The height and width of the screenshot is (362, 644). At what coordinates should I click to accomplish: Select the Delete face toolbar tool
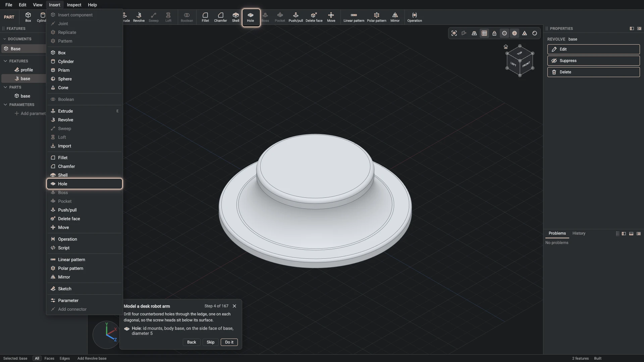pyautogui.click(x=314, y=17)
